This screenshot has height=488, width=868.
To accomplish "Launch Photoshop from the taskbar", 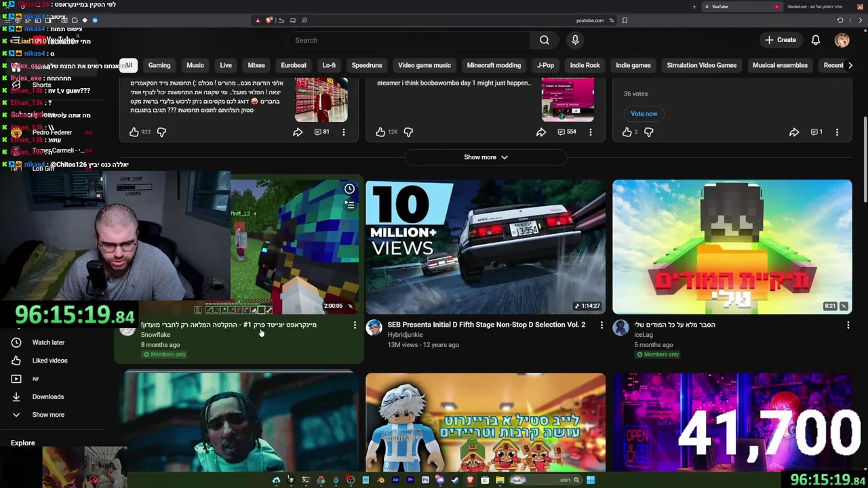I will [425, 480].
